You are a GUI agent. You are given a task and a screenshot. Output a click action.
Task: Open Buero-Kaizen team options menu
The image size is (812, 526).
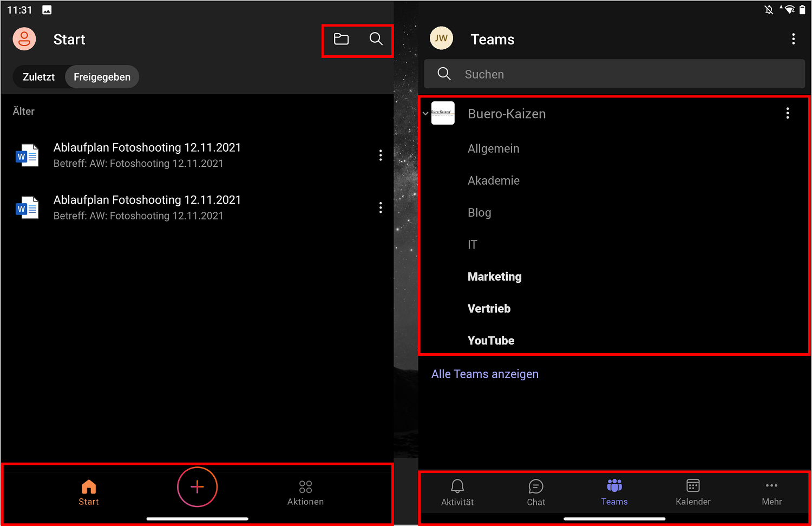pos(788,113)
